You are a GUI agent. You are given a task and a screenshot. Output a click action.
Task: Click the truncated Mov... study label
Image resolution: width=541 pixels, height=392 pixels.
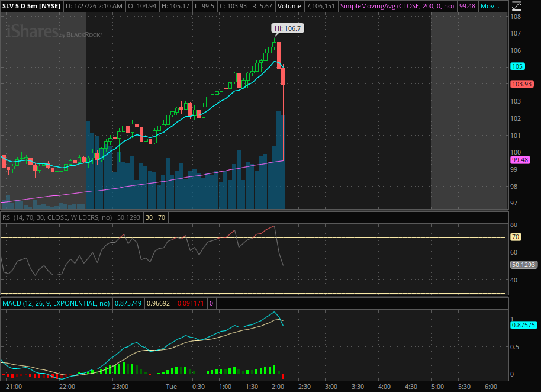490,6
